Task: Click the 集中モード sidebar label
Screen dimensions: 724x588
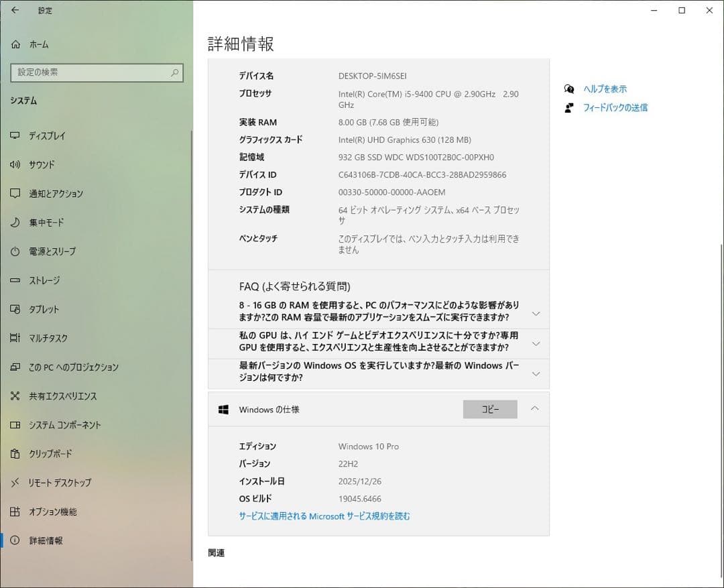Action: pos(46,223)
